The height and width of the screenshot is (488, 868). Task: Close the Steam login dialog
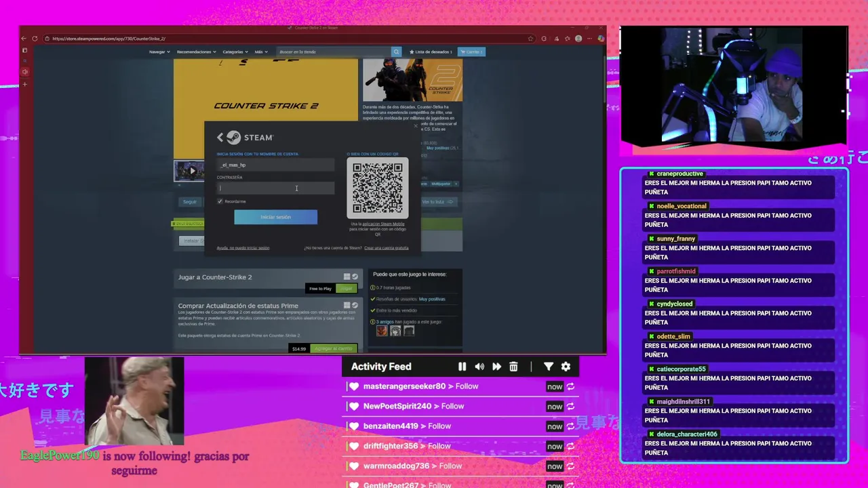coord(416,125)
